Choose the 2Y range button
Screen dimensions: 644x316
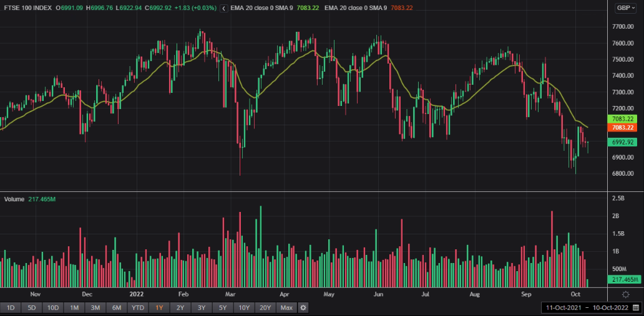[x=180, y=307]
